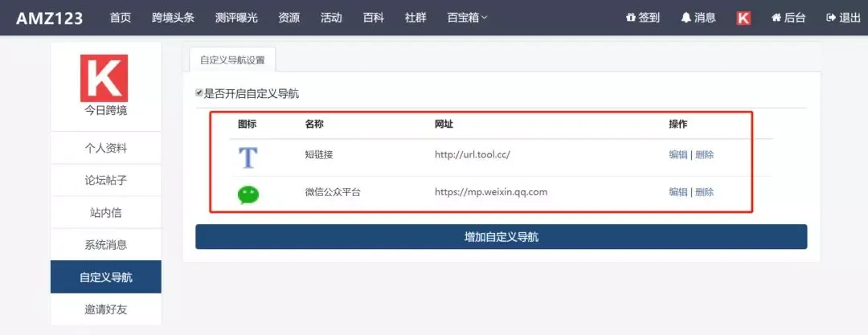Click 删除 for 微信公众平台 row
Image resolution: width=868 pixels, height=335 pixels.
pos(705,192)
